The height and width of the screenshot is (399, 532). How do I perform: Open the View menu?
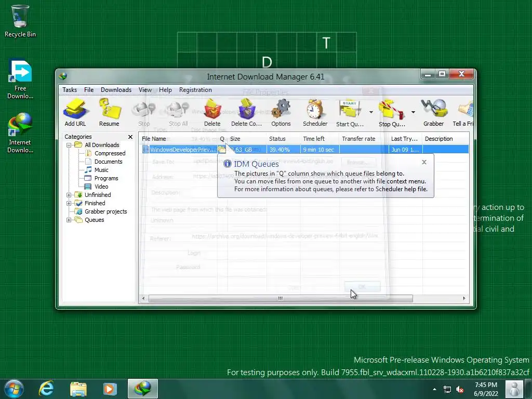click(x=145, y=89)
